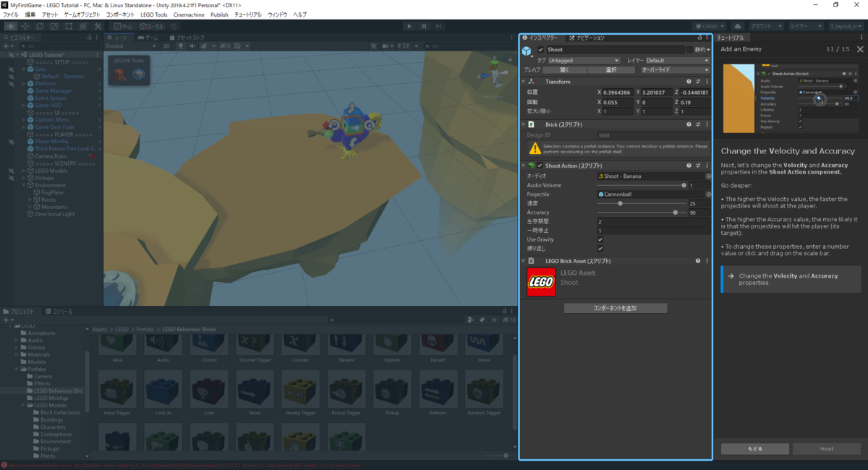Toggle the pivot center (中心) button
The image size is (868, 470).
[122, 26]
